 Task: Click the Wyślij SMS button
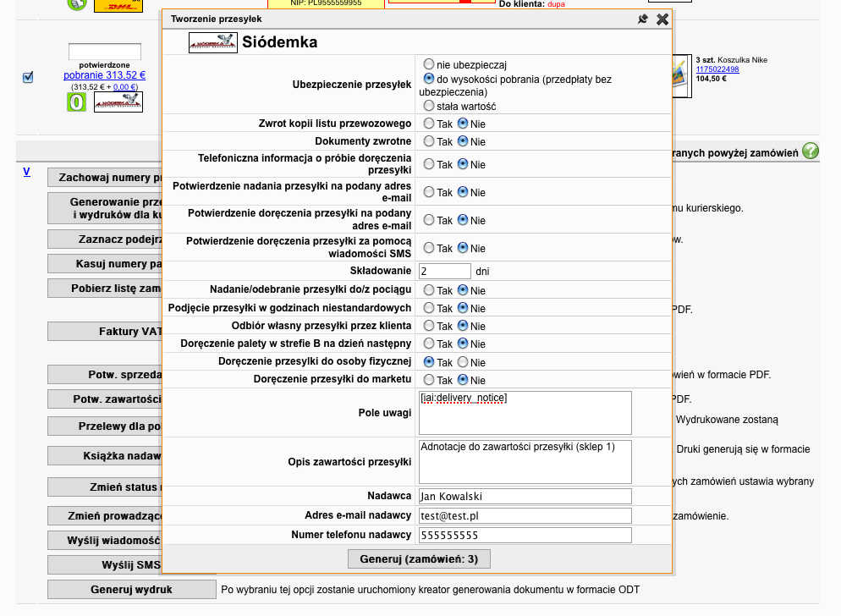tap(105, 565)
